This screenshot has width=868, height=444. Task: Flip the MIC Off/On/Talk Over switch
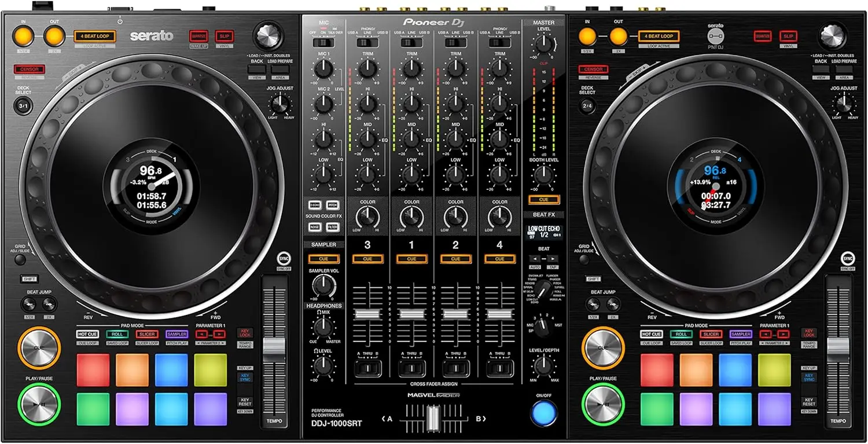pos(323,42)
